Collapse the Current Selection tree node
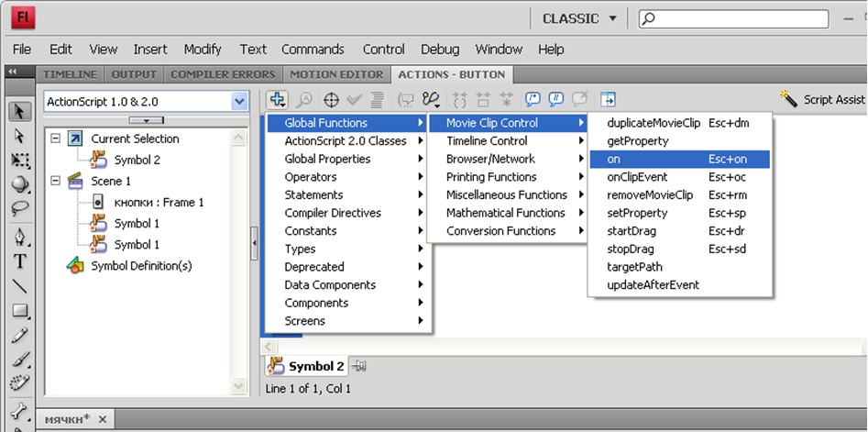This screenshot has height=432, width=868. (55, 138)
